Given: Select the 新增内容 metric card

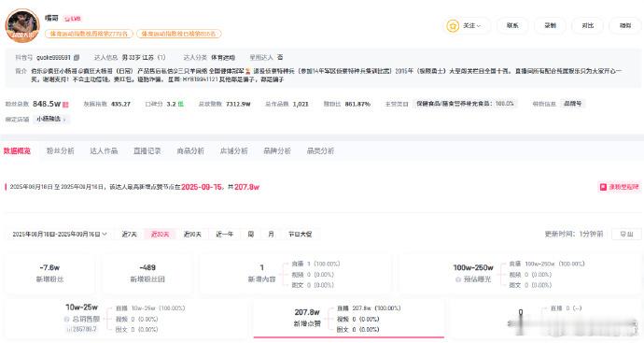Looking at the screenshot, I should (295, 274).
